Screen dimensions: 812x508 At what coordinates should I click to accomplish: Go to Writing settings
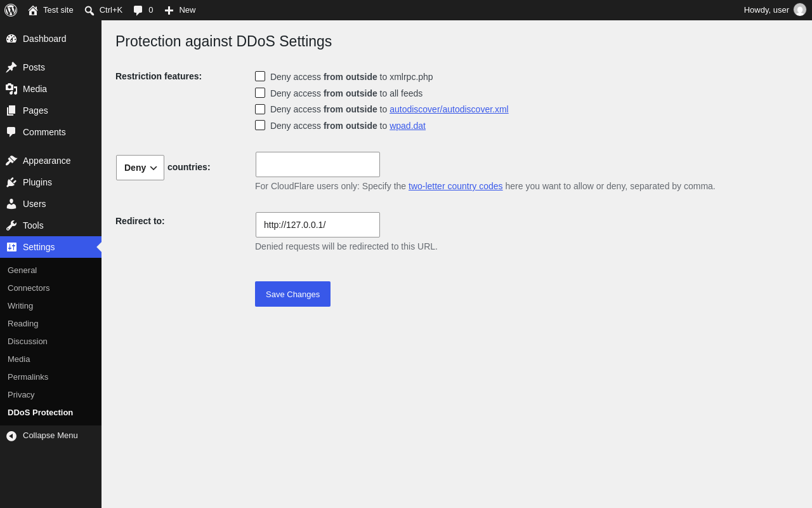(20, 305)
